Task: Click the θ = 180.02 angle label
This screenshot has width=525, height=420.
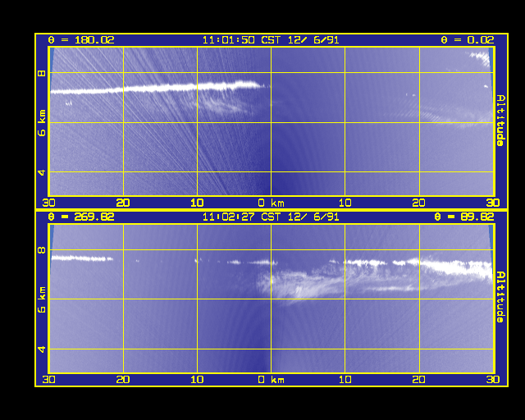Action: coord(81,40)
